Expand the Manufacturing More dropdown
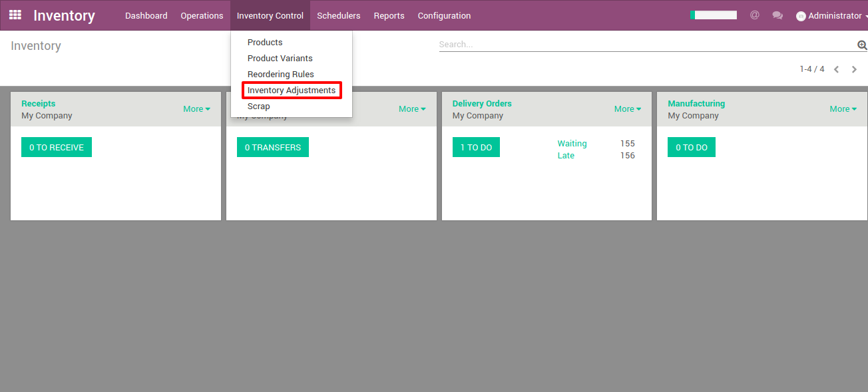 [x=843, y=109]
